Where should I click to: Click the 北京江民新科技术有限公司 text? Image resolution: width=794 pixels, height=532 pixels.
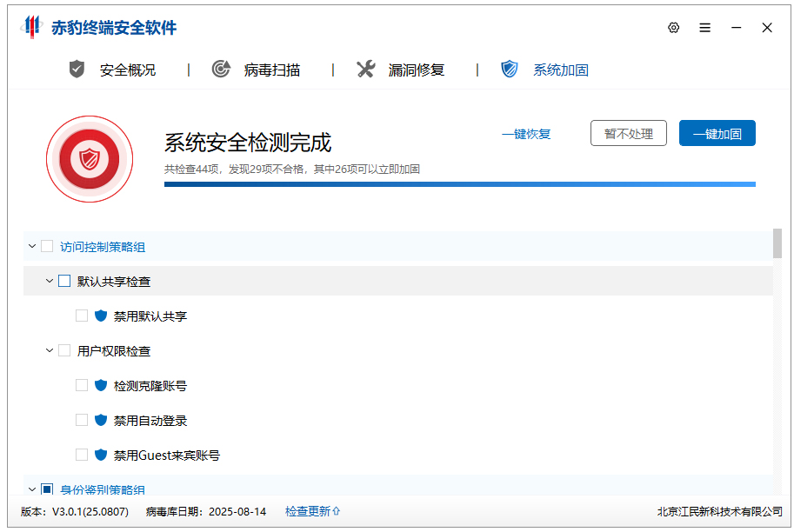[x=719, y=512]
